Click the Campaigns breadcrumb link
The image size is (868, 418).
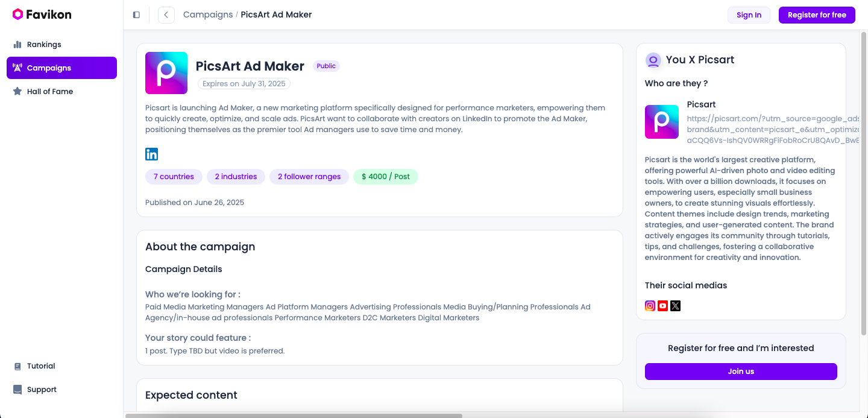(x=208, y=14)
